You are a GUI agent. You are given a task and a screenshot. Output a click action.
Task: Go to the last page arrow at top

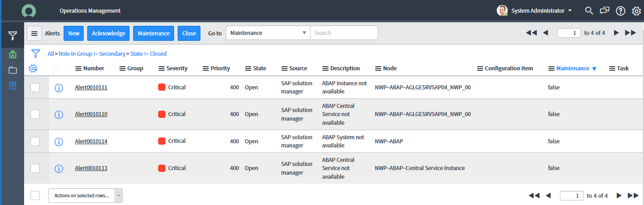coord(630,33)
